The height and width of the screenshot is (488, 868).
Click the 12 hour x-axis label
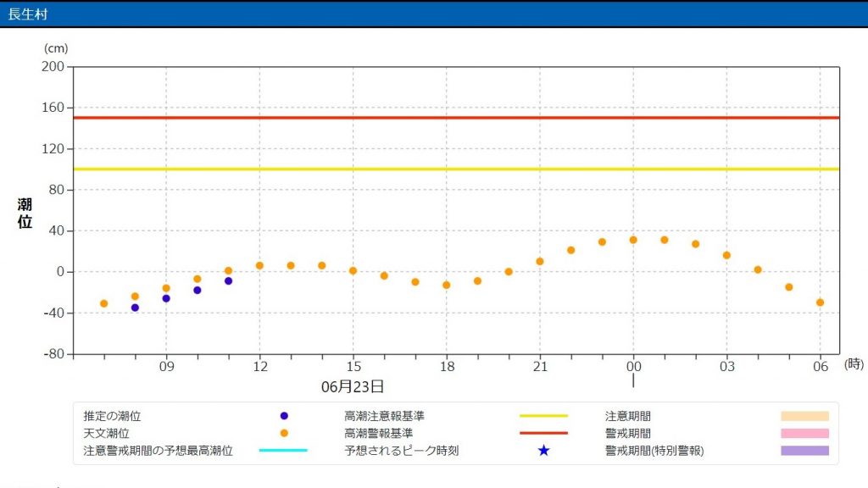coord(260,367)
